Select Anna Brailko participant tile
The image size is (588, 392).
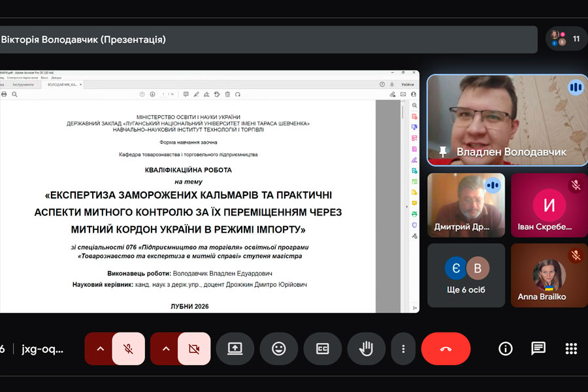pos(549,275)
